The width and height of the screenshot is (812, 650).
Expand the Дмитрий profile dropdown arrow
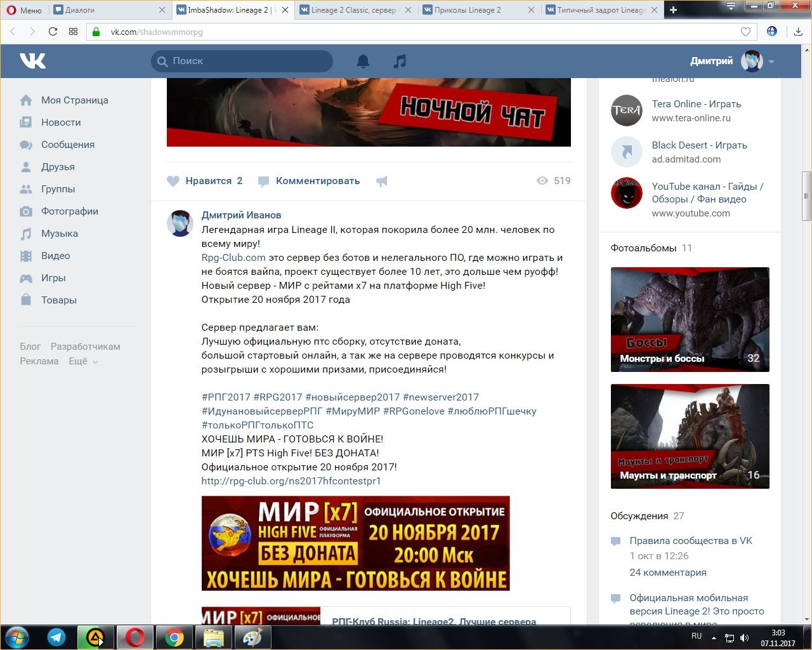pos(771,62)
